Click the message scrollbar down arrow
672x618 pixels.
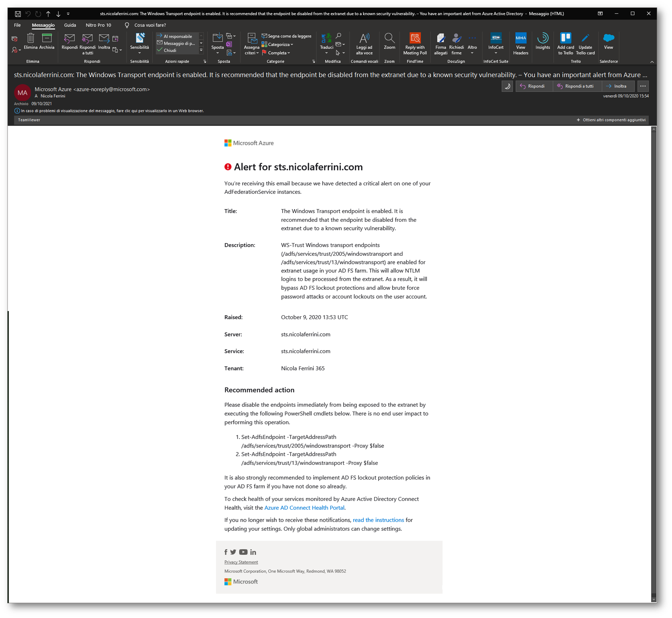(654, 599)
